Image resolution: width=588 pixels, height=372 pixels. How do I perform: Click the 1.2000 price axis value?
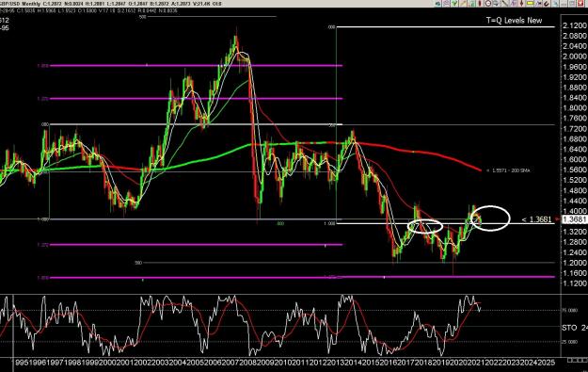point(575,263)
